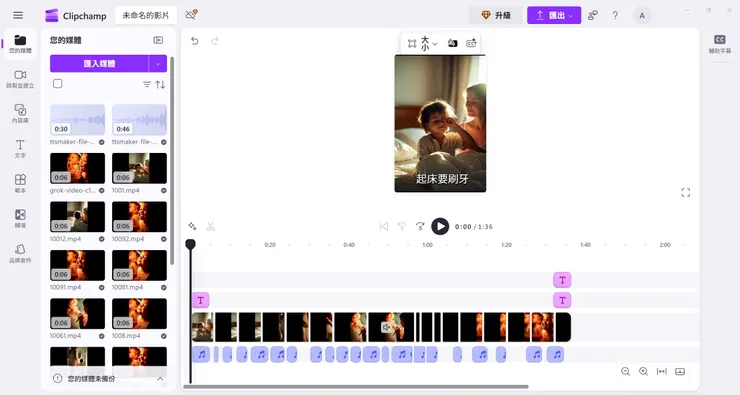Click the AI enhance icon in preview toolbar
Viewport: 740px width, 395px height.
pos(471,43)
